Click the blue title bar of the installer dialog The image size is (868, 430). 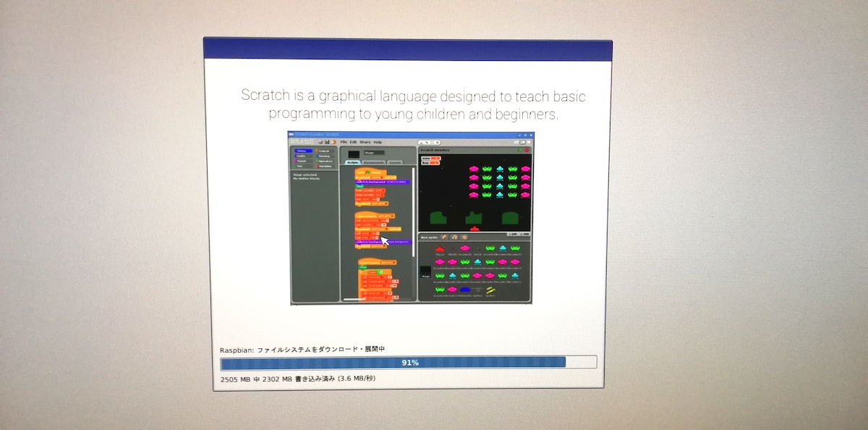click(408, 49)
